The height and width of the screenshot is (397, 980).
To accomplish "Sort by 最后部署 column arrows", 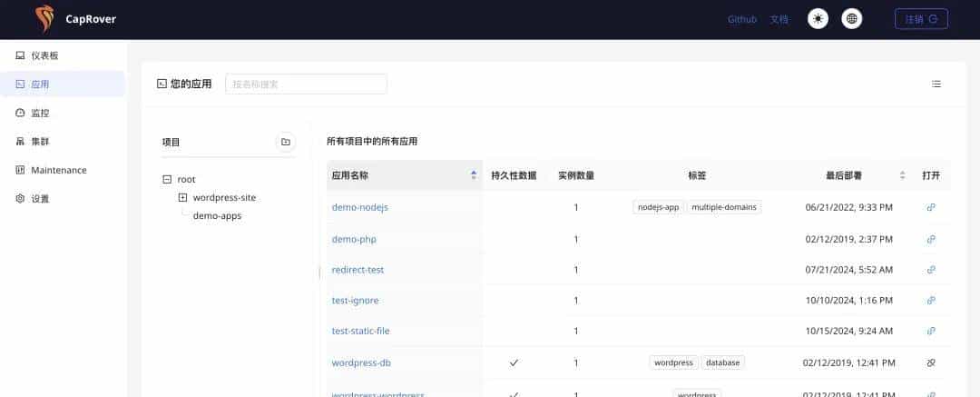I will tap(902, 176).
